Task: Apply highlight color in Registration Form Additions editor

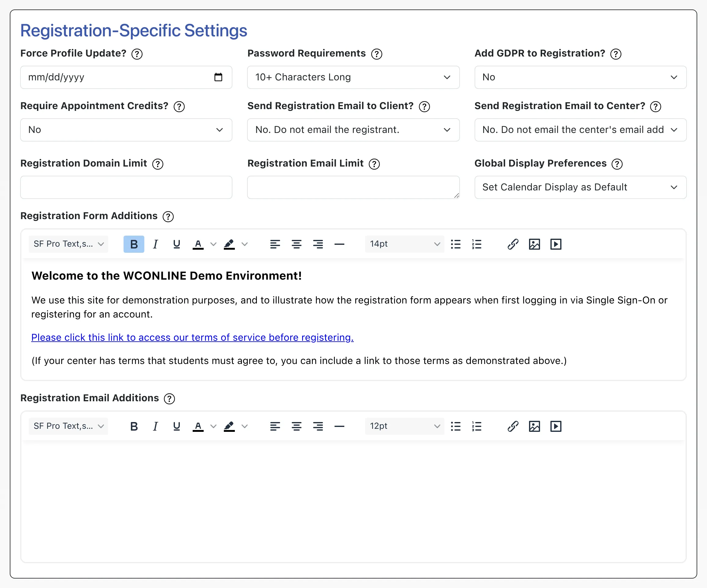Action: (x=229, y=244)
